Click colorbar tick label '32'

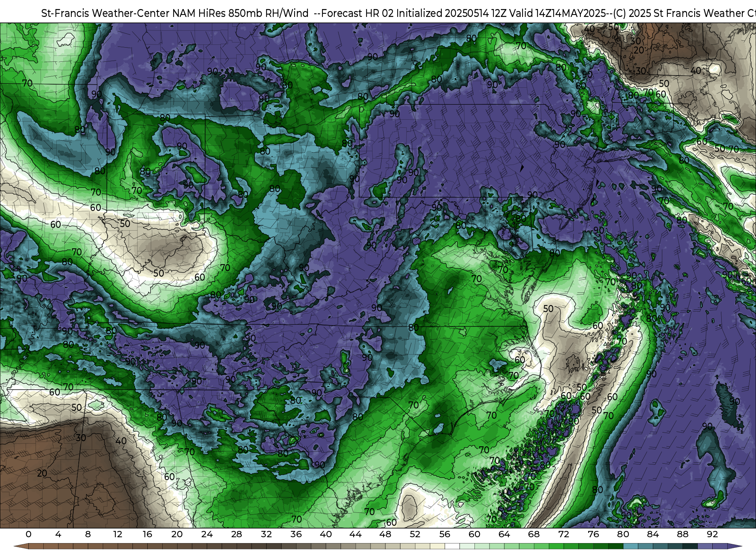click(266, 534)
